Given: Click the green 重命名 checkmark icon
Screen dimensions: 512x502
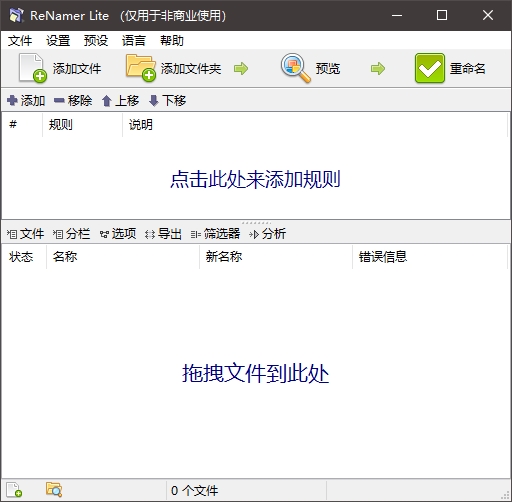Looking at the screenshot, I should (x=430, y=68).
